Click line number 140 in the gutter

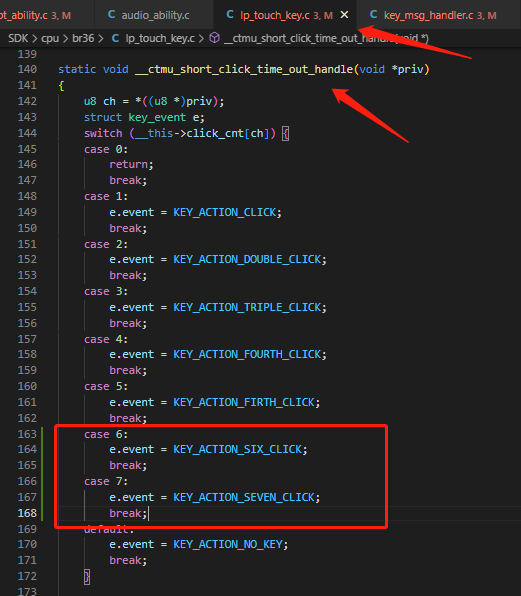27,69
